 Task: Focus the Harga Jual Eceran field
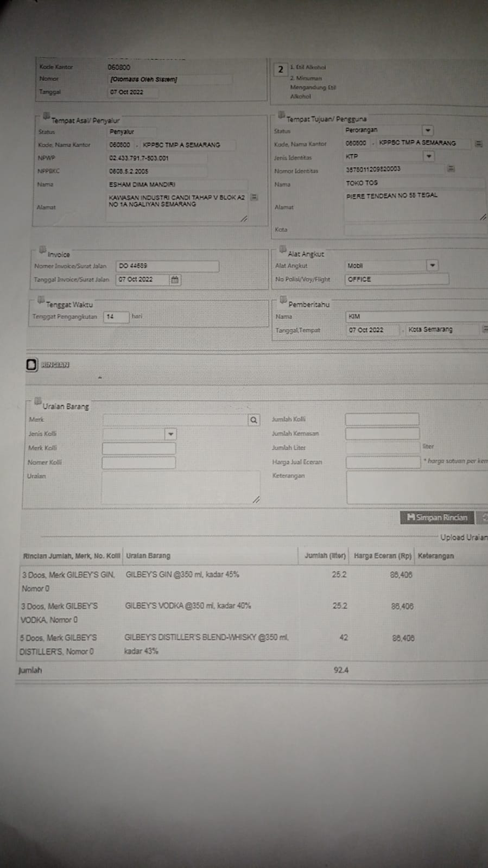point(383,462)
